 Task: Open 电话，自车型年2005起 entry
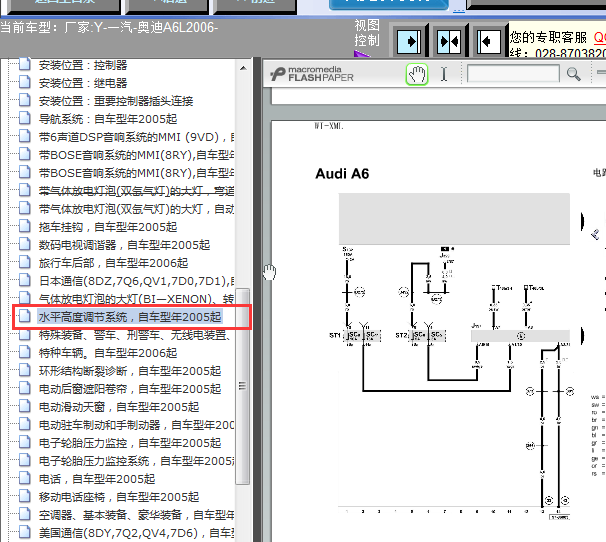coord(97,479)
